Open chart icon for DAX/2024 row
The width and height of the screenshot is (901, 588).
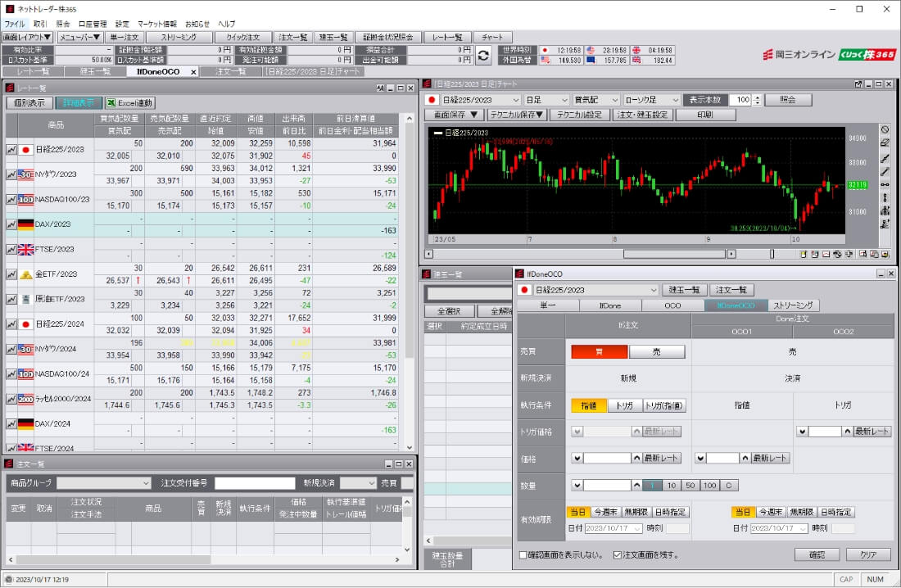11,423
